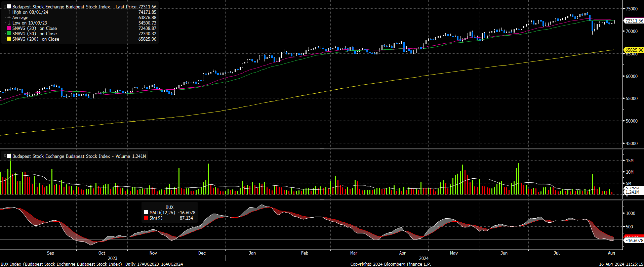The image size is (644, 267).
Task: Click the 'May' month label on time axis
Action: click(x=454, y=253)
